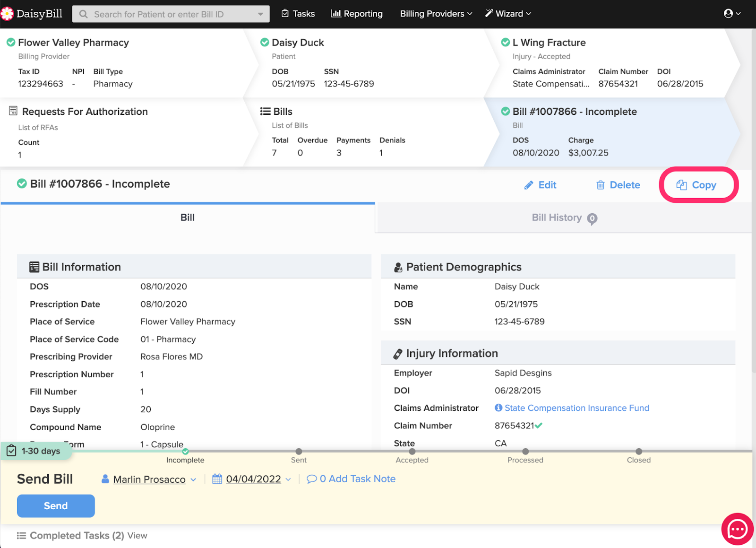Open assignee dropdown next to Marlin Prosacco
Viewport: 756px width, 548px height.
click(x=193, y=479)
